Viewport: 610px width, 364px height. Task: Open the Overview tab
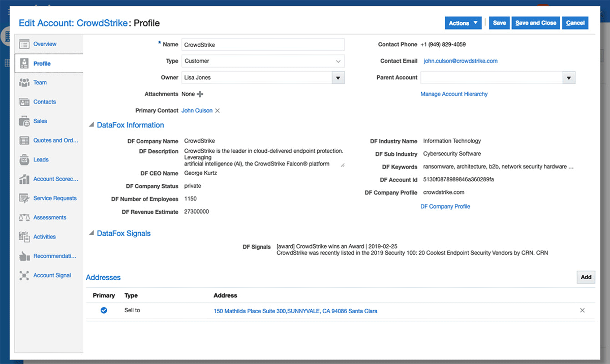[45, 44]
